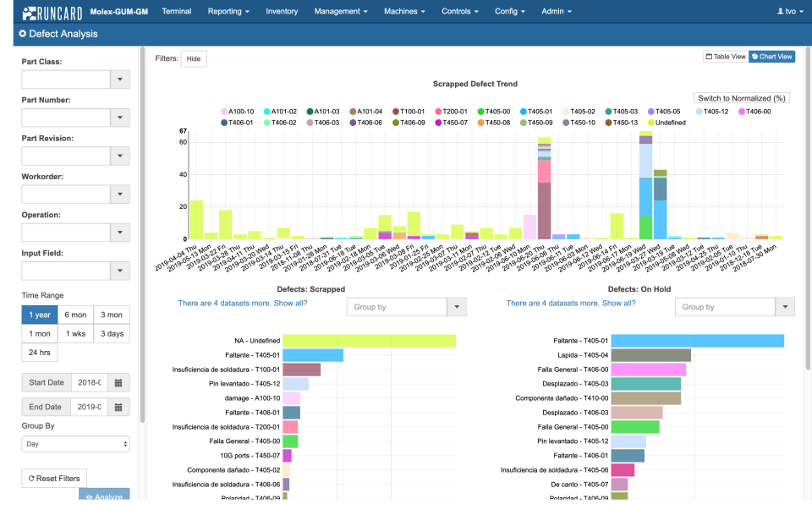Select the 1 wks time range
Image resolution: width=812 pixels, height=515 pixels.
(75, 334)
